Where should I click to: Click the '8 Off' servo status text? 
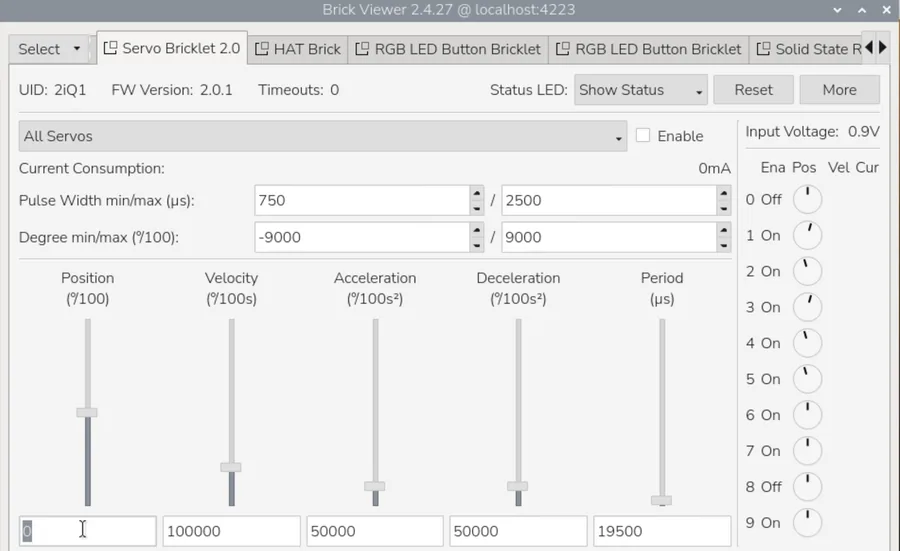[763, 487]
